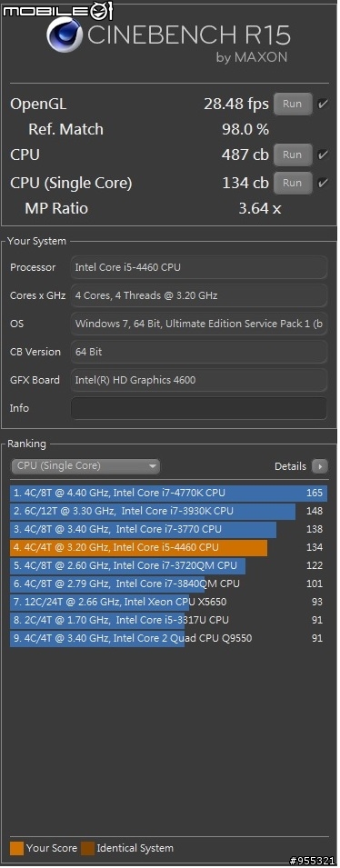Screen dimensions: 340x868
Task: Click the Processor field showing i5-4460
Action: pos(199,267)
